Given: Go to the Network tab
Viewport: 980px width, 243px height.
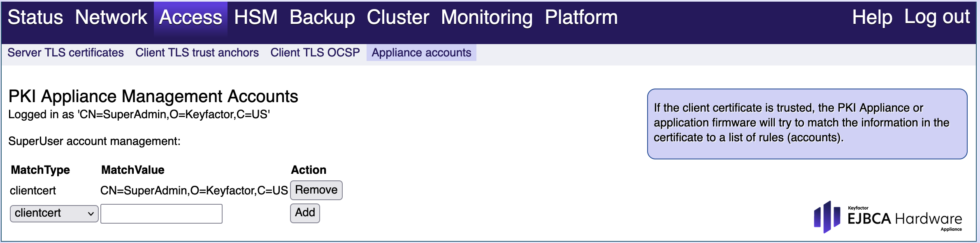Looking at the screenshot, I should click(x=111, y=18).
